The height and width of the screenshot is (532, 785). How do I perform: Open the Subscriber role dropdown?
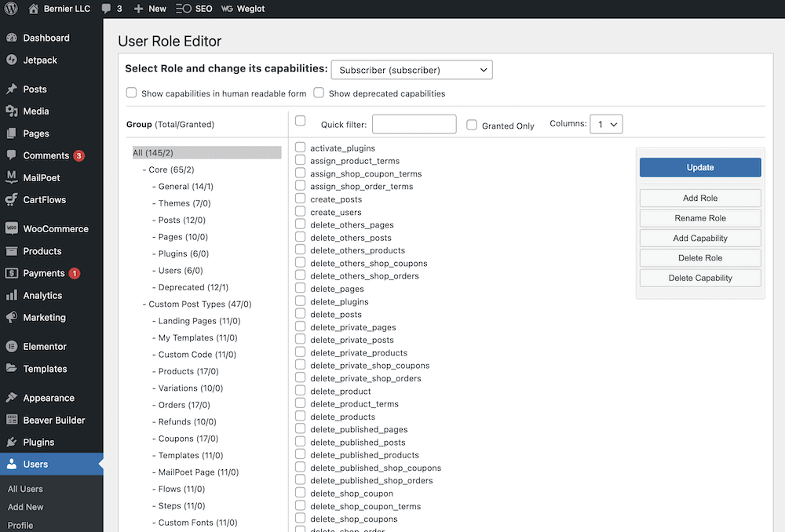[x=411, y=70]
